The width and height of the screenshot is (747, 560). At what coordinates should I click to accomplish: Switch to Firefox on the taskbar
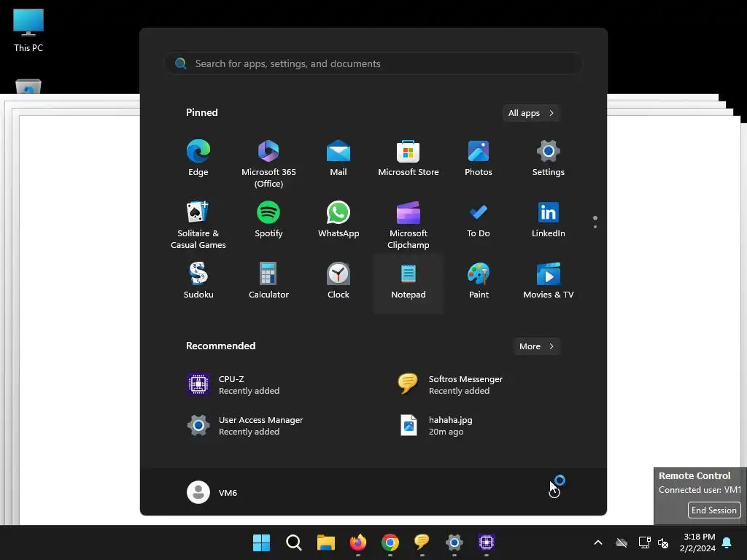coord(357,542)
